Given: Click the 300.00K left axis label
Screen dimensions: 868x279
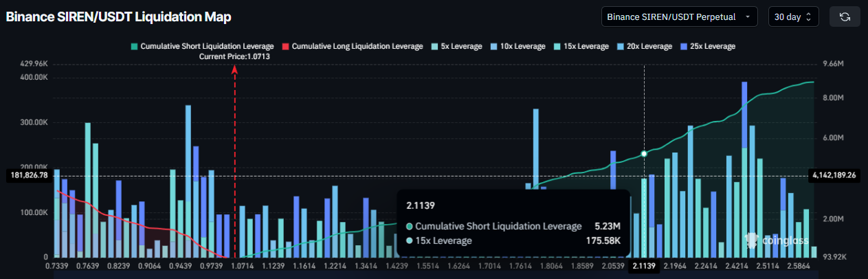Looking at the screenshot, I should 34,122.
